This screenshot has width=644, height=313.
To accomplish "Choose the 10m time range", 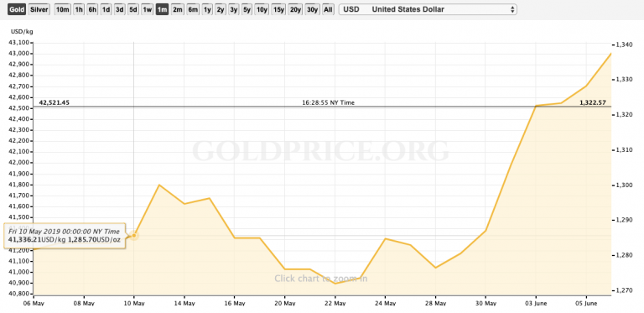I will pyautogui.click(x=62, y=9).
